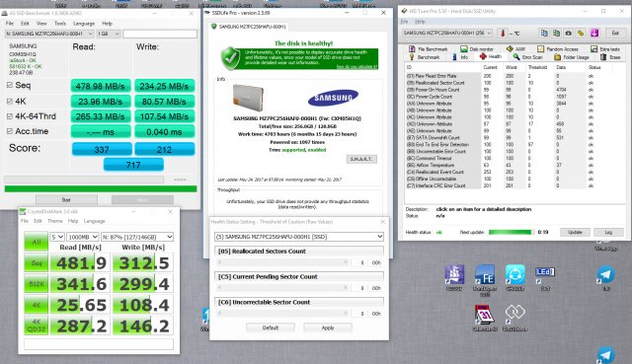Toggle 4K checkbox in AS SSD

click(10, 101)
